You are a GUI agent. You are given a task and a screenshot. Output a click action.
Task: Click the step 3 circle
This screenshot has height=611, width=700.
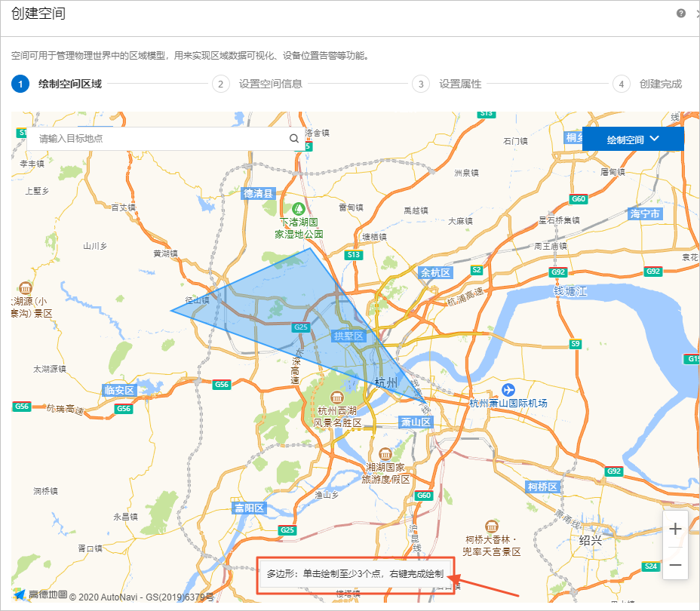pyautogui.click(x=421, y=84)
